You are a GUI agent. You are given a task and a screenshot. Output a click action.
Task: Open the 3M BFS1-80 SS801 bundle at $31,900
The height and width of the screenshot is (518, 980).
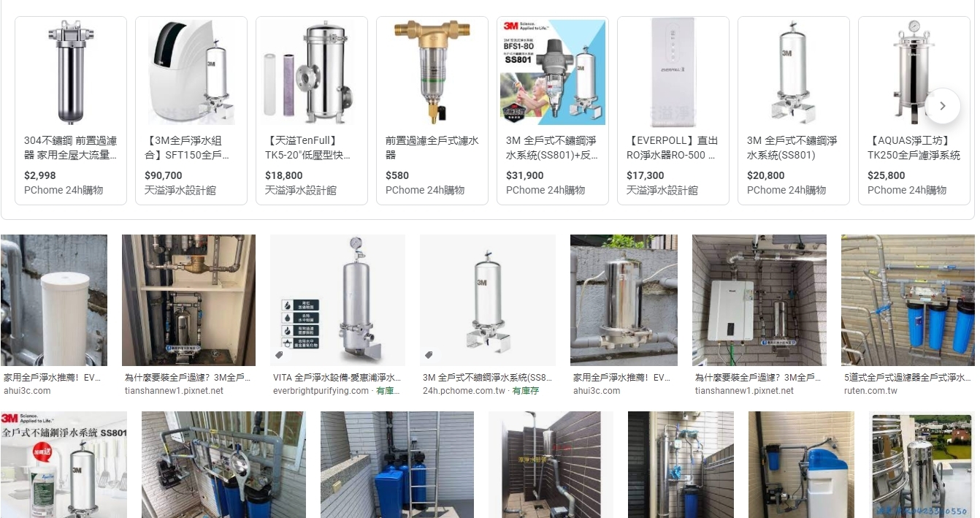click(x=553, y=110)
